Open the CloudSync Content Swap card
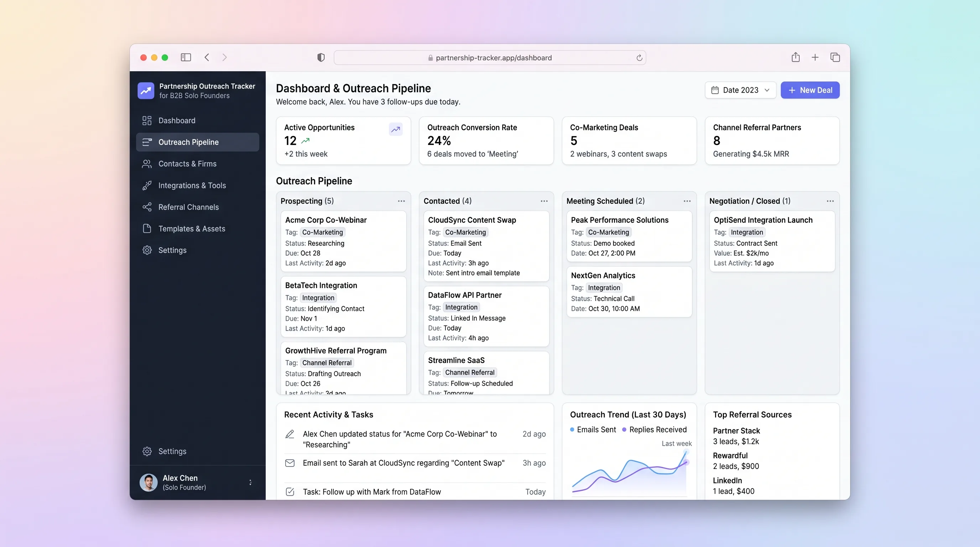Screen dimensions: 980x547 (x=486, y=246)
